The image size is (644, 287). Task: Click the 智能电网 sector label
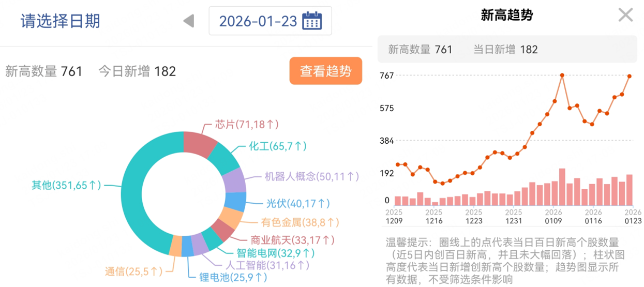pos(276,253)
